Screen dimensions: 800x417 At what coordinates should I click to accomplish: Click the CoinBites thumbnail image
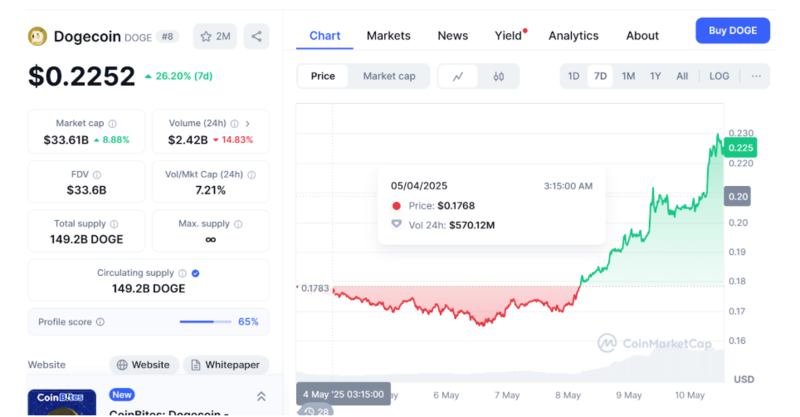62,402
